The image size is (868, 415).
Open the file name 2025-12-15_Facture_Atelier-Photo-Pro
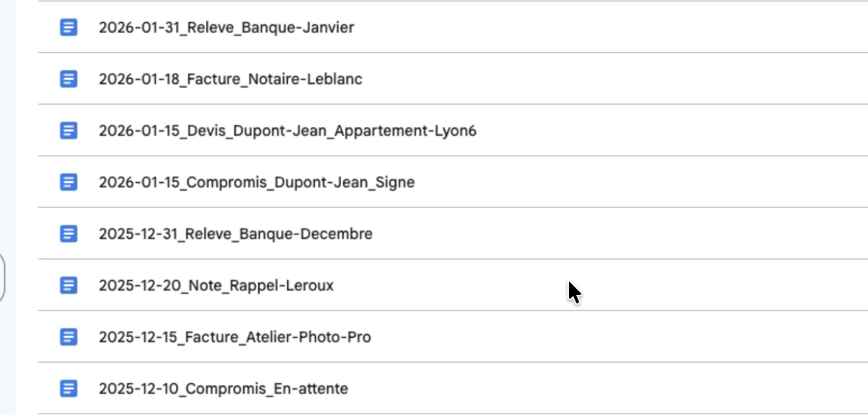click(235, 337)
